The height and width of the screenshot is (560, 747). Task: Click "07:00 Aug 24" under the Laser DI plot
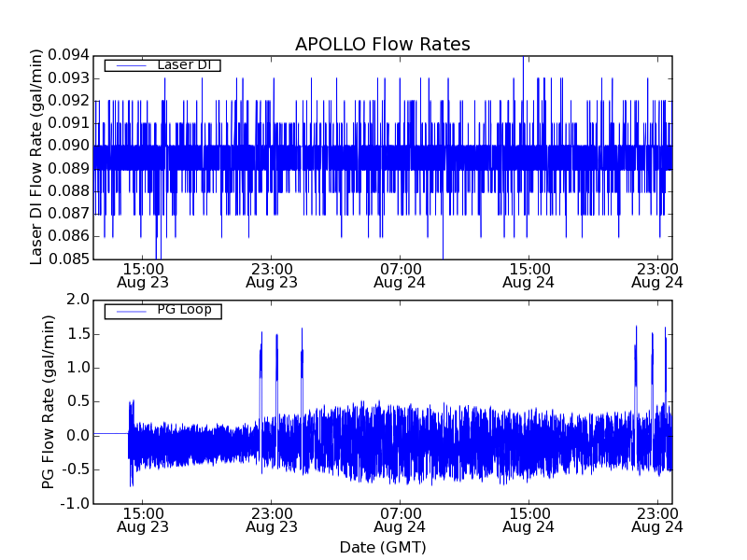coord(400,276)
